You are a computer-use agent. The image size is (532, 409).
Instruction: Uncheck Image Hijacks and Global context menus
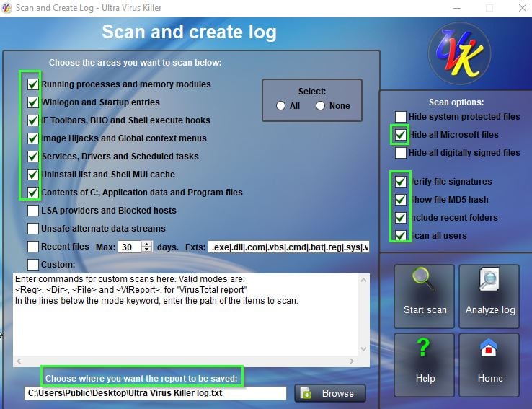(33, 138)
